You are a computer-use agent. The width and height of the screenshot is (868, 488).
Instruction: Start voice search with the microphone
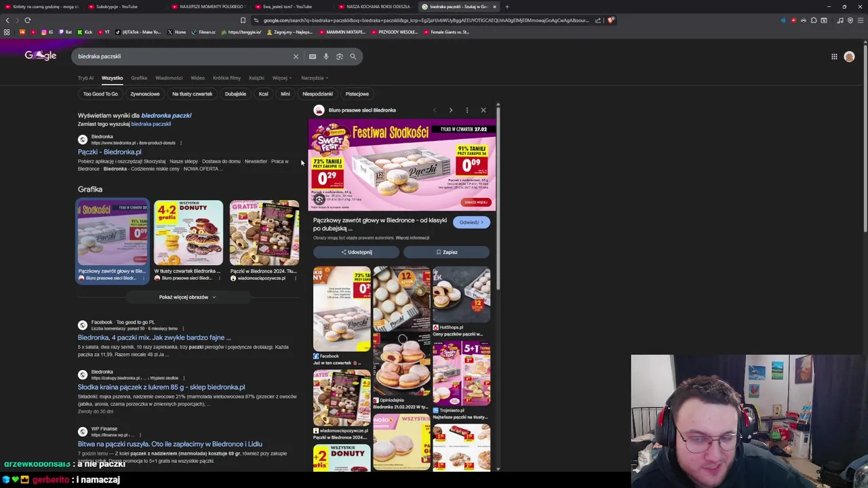point(326,56)
